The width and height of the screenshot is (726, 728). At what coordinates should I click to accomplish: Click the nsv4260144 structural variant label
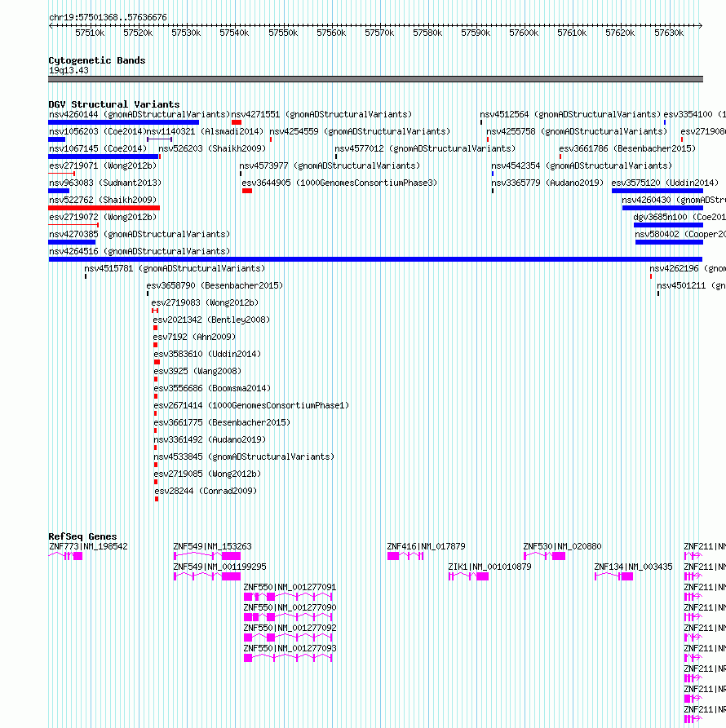[x=139, y=114]
